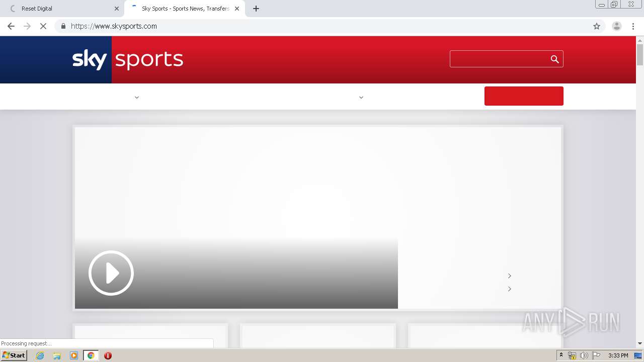Screen dimensions: 644x362
Task: Play the featured video
Action: click(x=111, y=273)
